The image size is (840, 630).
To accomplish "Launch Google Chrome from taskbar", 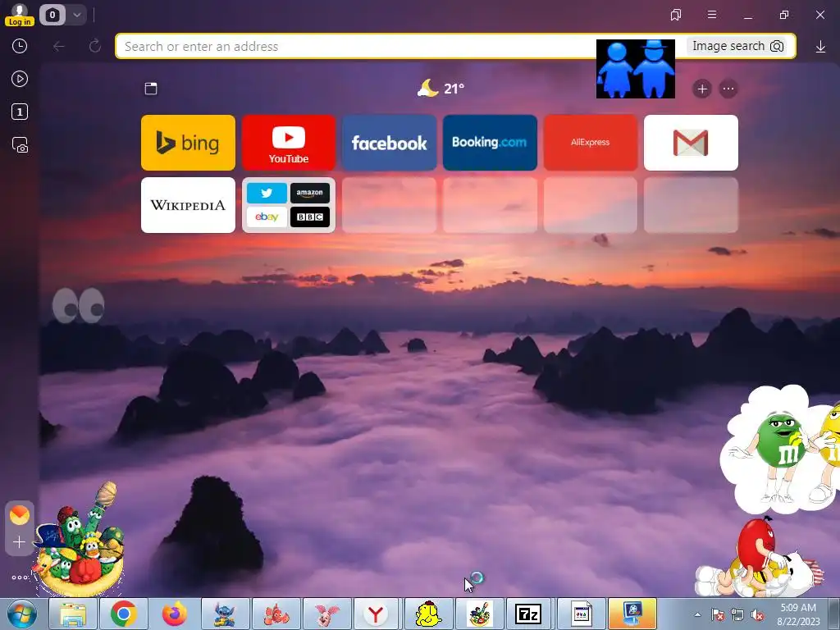I will (x=124, y=614).
